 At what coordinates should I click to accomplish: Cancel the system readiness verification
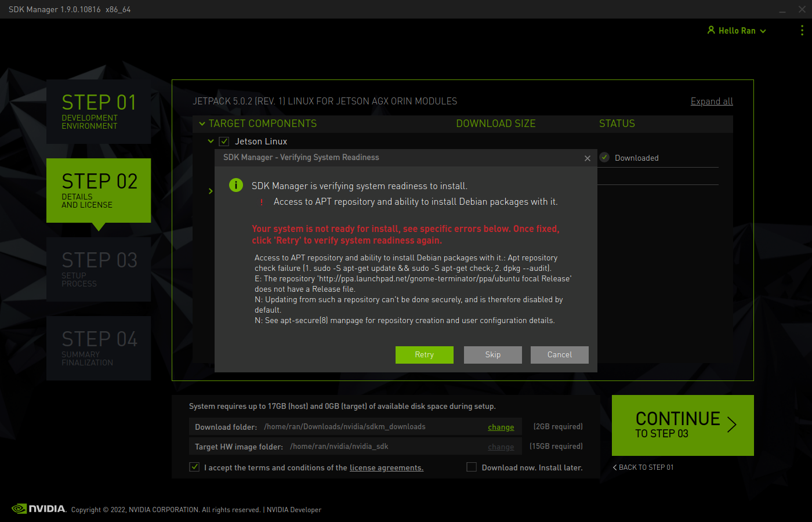(x=560, y=355)
